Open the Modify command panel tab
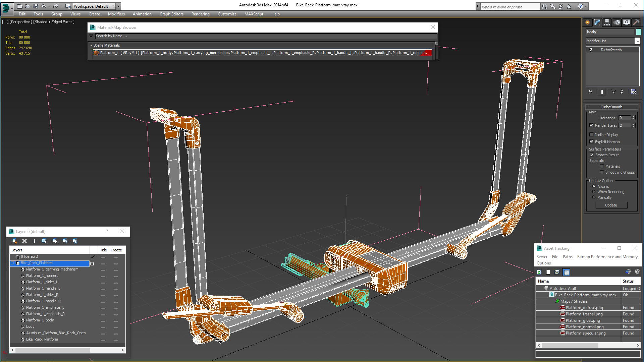Image resolution: width=644 pixels, height=362 pixels. 597,22
